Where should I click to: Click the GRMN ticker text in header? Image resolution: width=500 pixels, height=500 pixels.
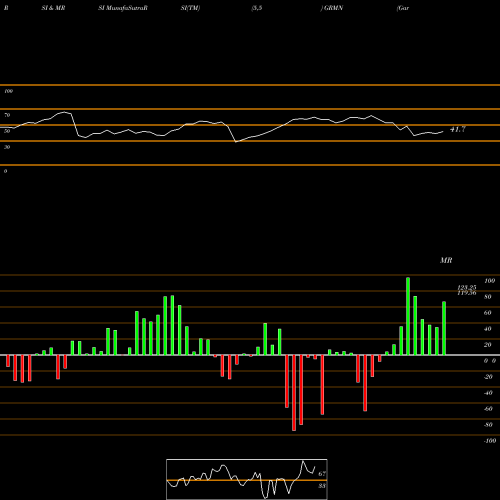333,8
